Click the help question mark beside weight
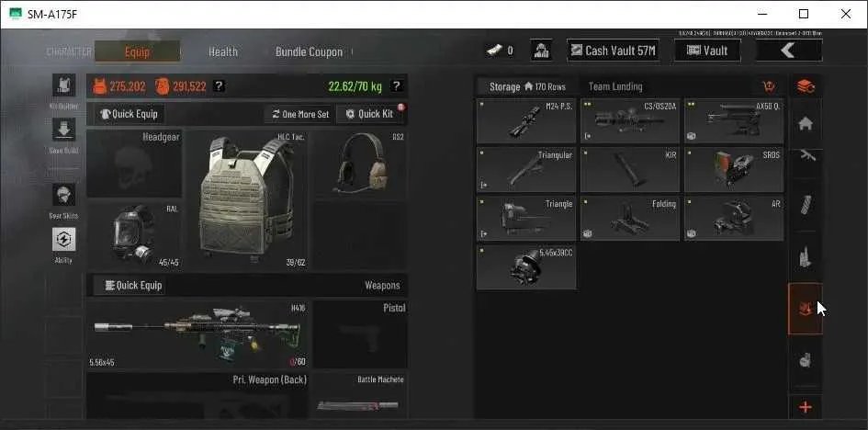 click(x=396, y=85)
